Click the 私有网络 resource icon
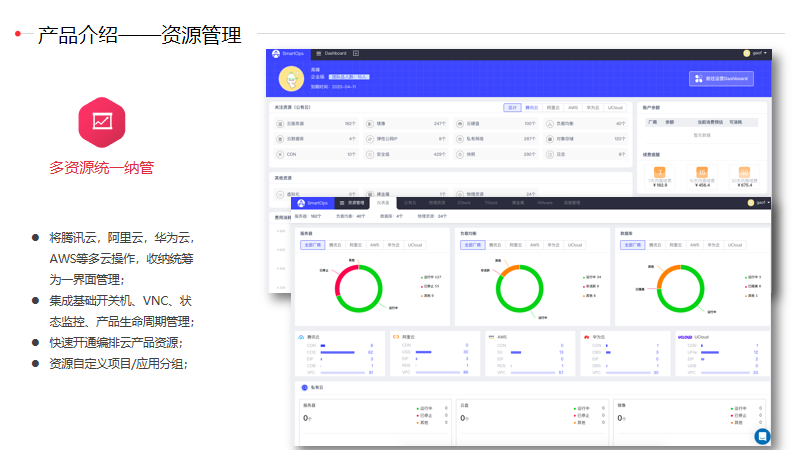Image resolution: width=800 pixels, height=450 pixels. point(460,139)
